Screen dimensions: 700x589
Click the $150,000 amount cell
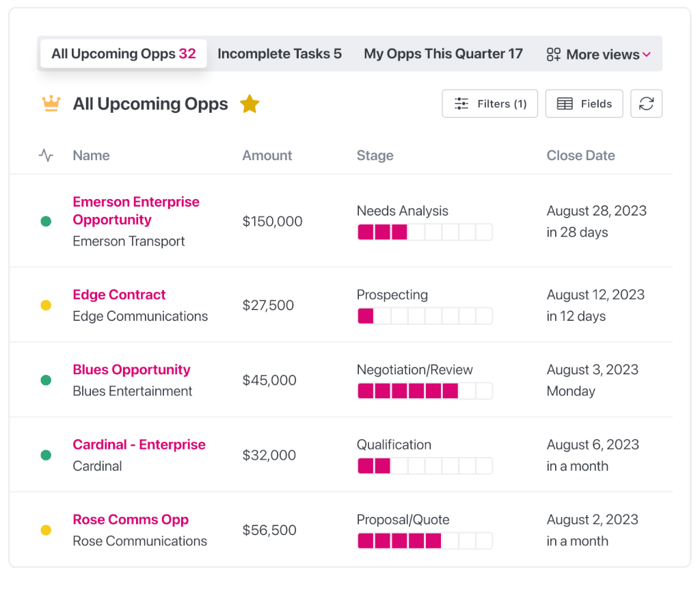[272, 221]
